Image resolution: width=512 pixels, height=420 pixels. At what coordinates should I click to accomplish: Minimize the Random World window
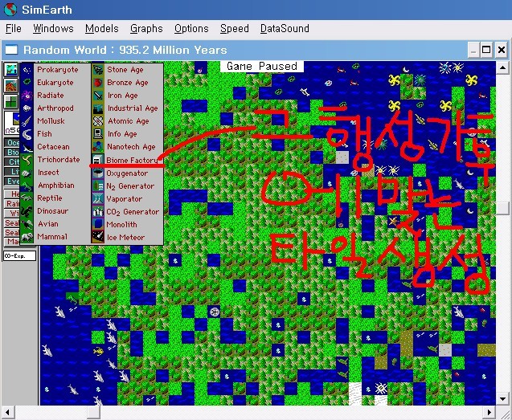[x=473, y=50]
